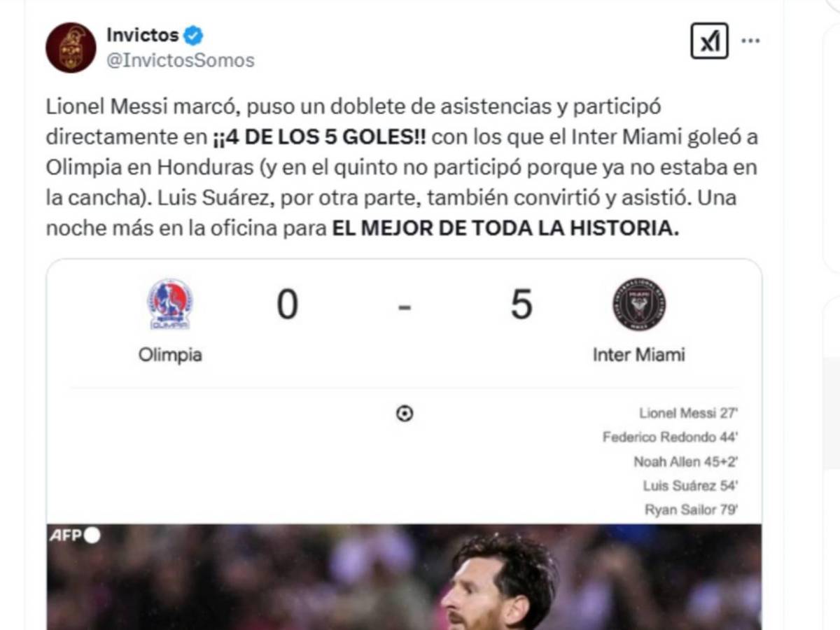840x630 pixels.
Task: Click the blue verified badge
Action: click(x=193, y=34)
